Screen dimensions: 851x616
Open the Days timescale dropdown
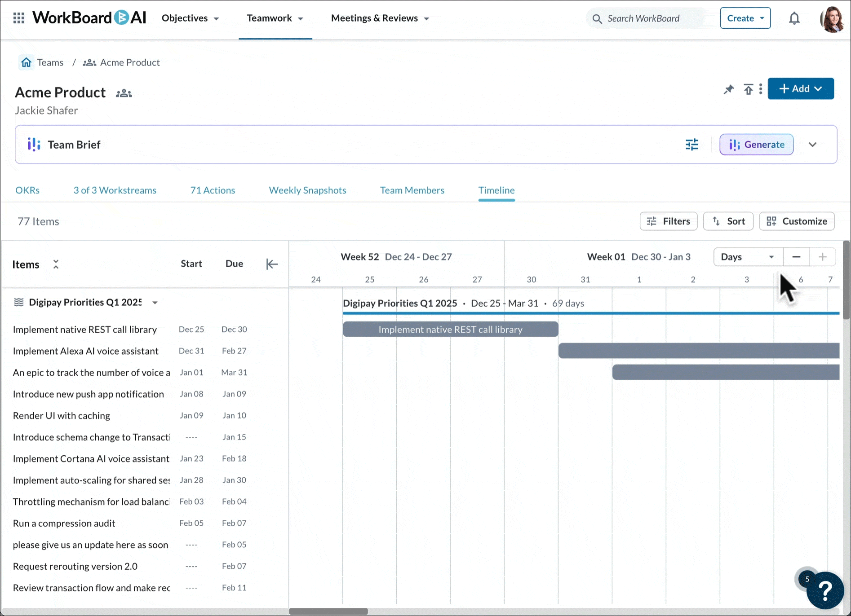pyautogui.click(x=748, y=257)
